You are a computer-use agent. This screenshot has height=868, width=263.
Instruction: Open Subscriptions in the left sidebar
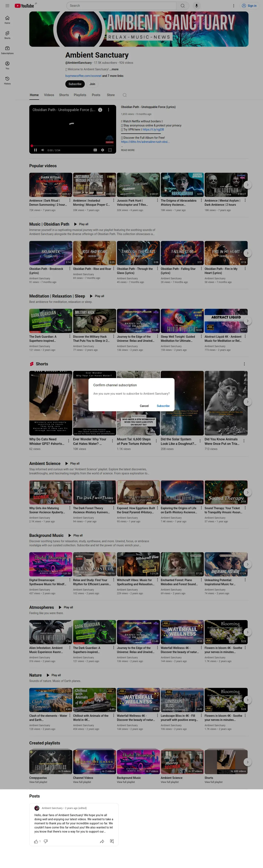coord(7,50)
